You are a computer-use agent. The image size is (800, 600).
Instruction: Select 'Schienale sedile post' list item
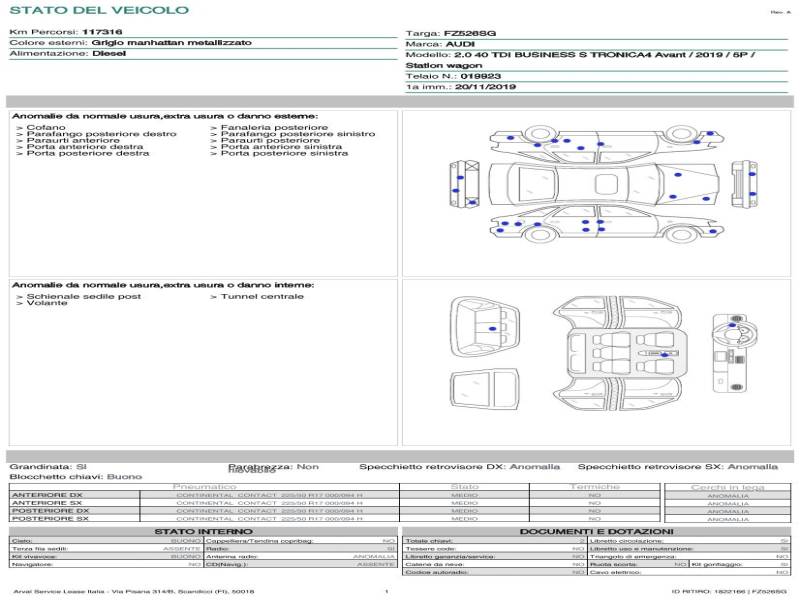coord(84,296)
